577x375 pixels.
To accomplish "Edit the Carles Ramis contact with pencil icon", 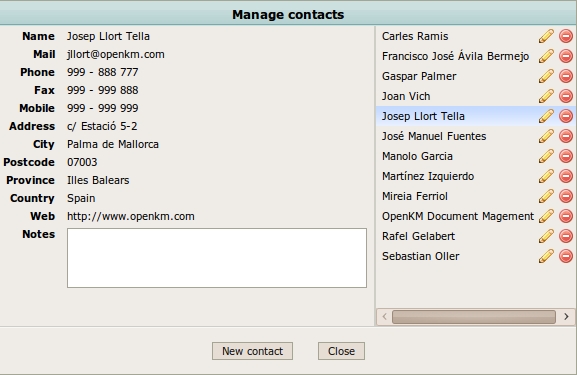I will [x=546, y=36].
